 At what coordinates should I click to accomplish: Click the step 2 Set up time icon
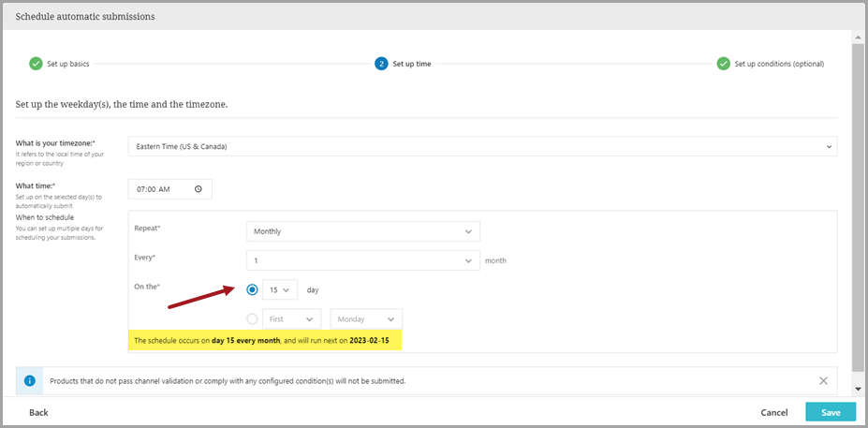(x=381, y=64)
